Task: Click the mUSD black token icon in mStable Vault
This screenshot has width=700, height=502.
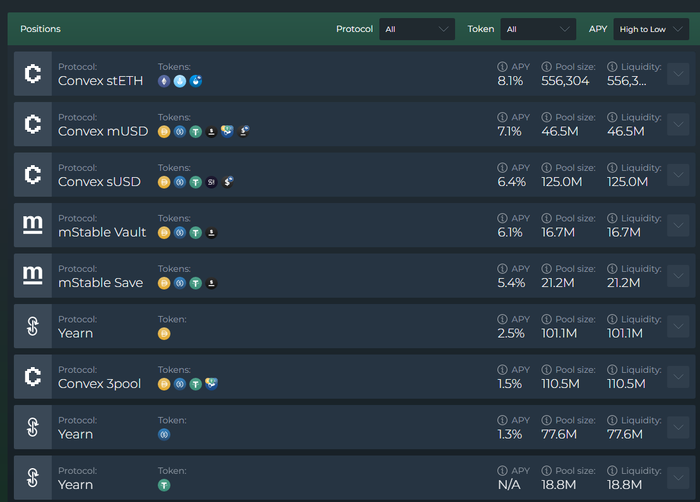Action: coord(212,233)
